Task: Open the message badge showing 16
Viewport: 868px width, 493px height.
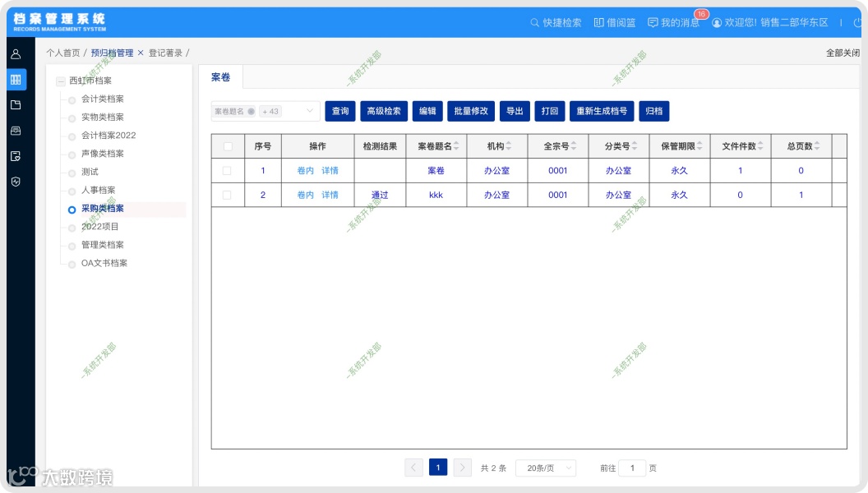Action: click(701, 14)
